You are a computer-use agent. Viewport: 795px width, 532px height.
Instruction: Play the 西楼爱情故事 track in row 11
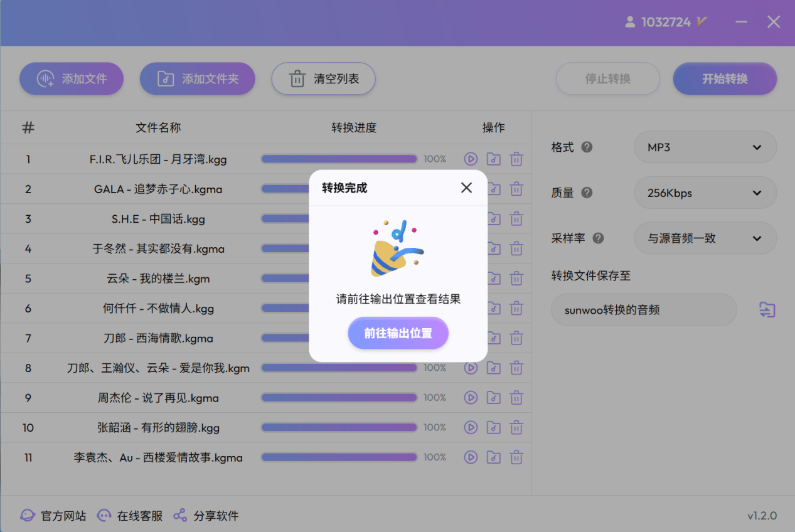tap(471, 457)
